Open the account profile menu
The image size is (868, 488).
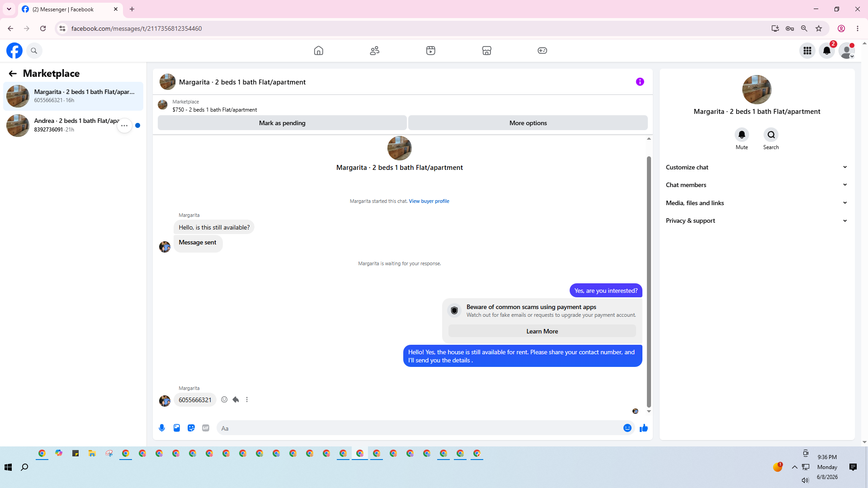tap(847, 51)
